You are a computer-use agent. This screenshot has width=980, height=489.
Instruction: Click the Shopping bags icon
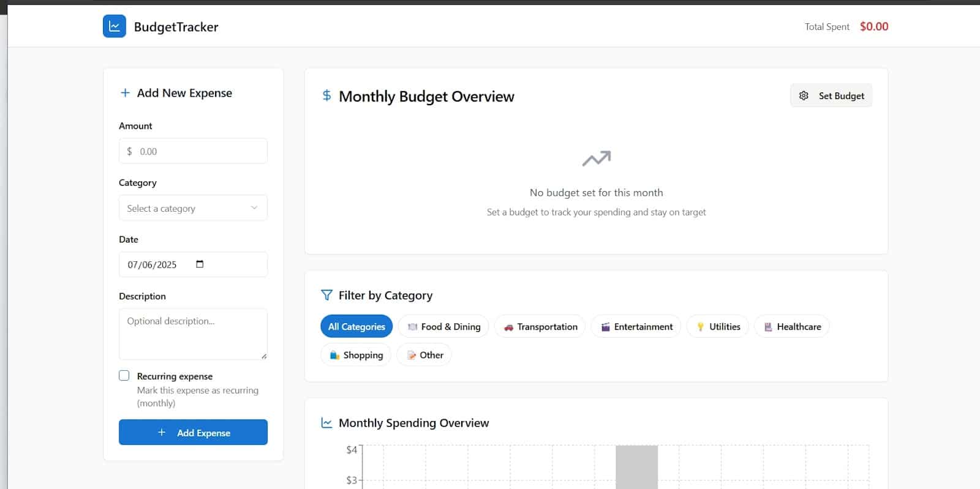(x=334, y=355)
